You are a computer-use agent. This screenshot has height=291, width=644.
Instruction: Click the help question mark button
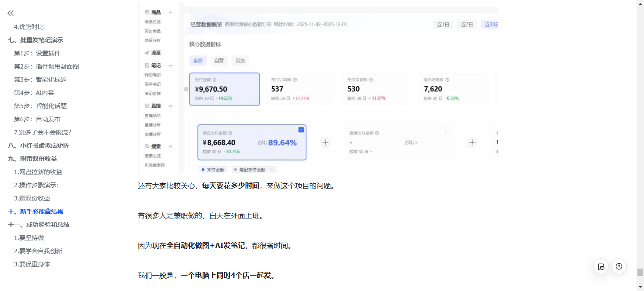(619, 266)
